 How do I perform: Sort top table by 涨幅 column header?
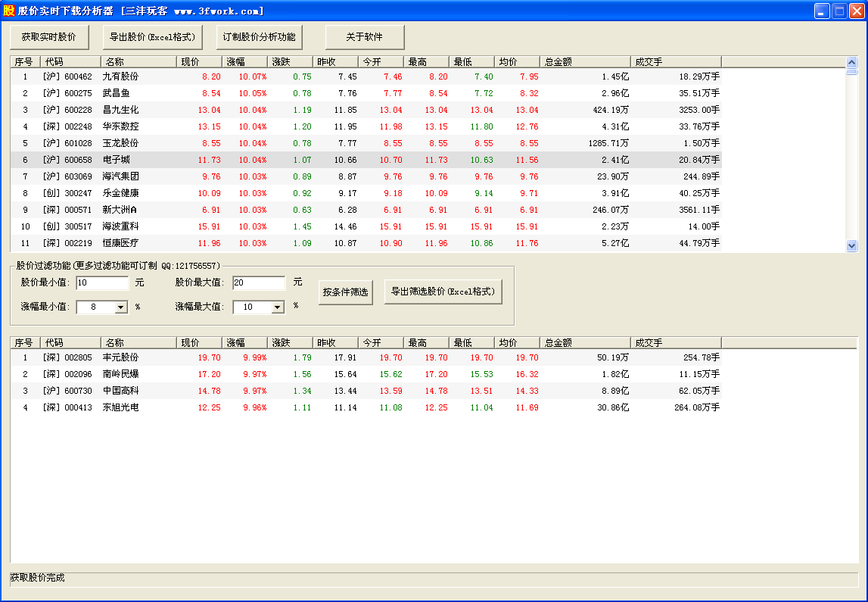click(x=244, y=62)
